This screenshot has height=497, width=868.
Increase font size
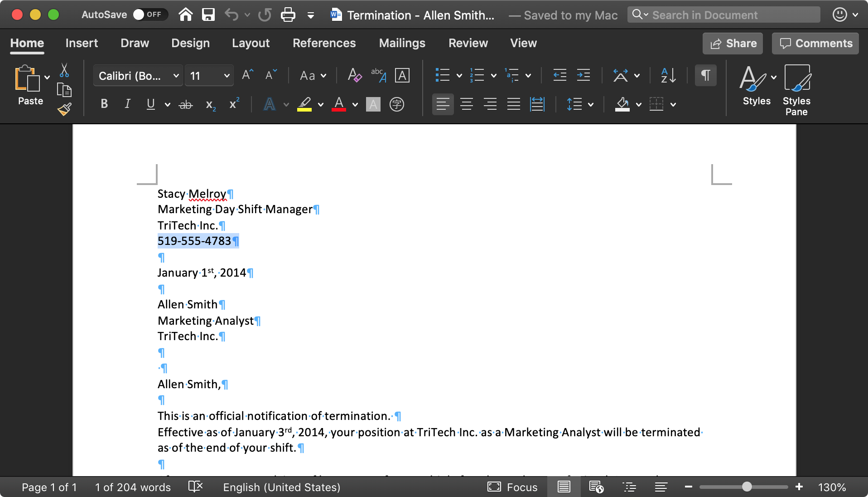(247, 75)
